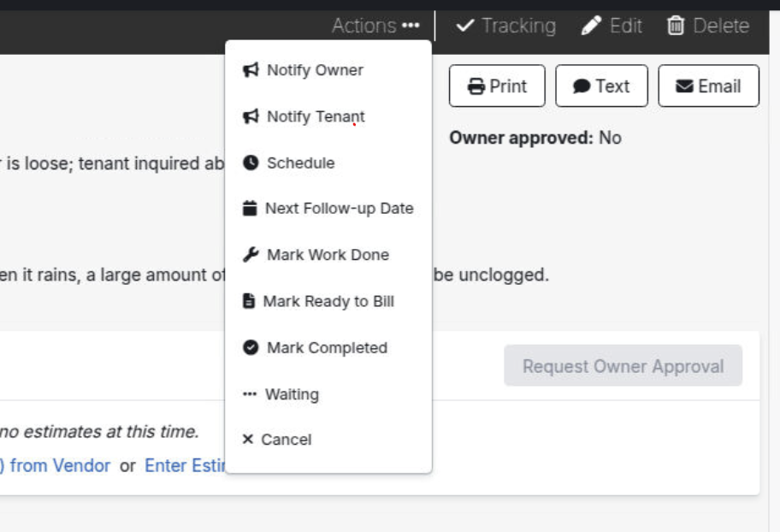Click the page's vertical scrollbar
This screenshot has height=532, width=780.
[775, 271]
